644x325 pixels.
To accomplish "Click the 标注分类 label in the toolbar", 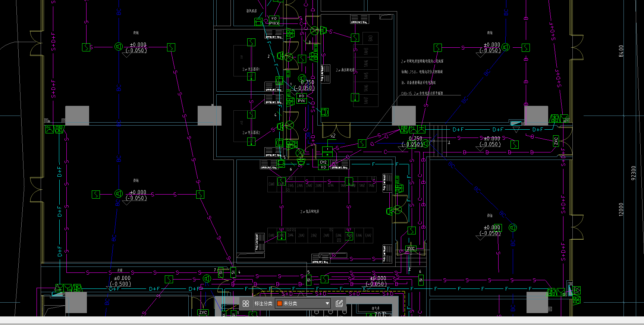I will click(x=263, y=304).
